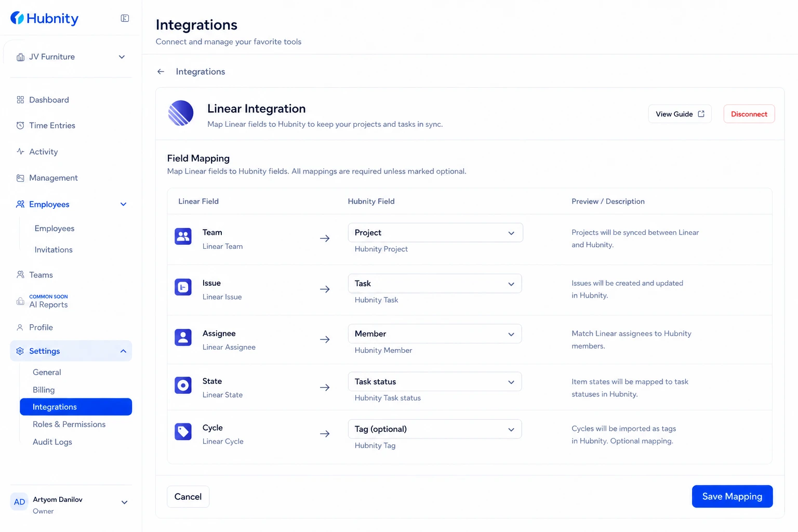
Task: Click the Settings gear icon
Action: pyautogui.click(x=20, y=351)
